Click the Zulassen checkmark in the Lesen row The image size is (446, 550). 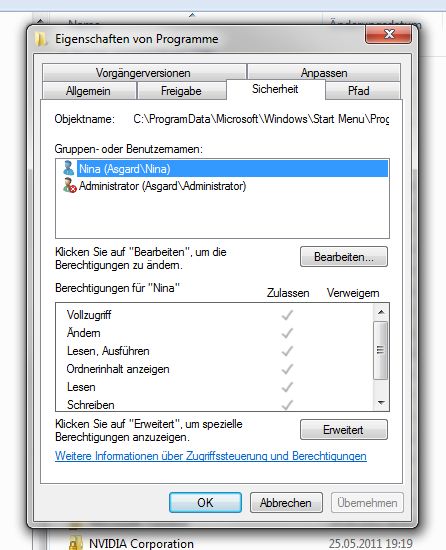pos(287,387)
